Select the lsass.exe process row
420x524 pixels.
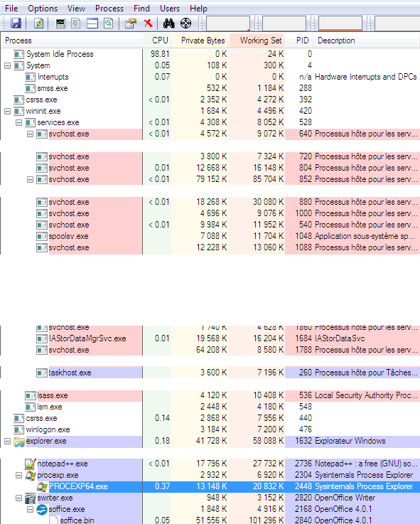point(210,396)
